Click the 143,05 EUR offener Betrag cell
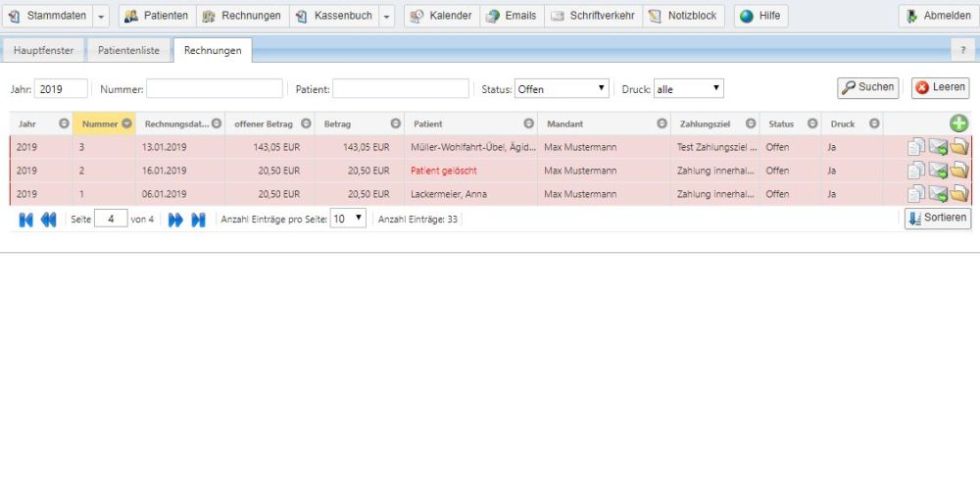Image resolution: width=980 pixels, height=494 pixels. [x=270, y=148]
